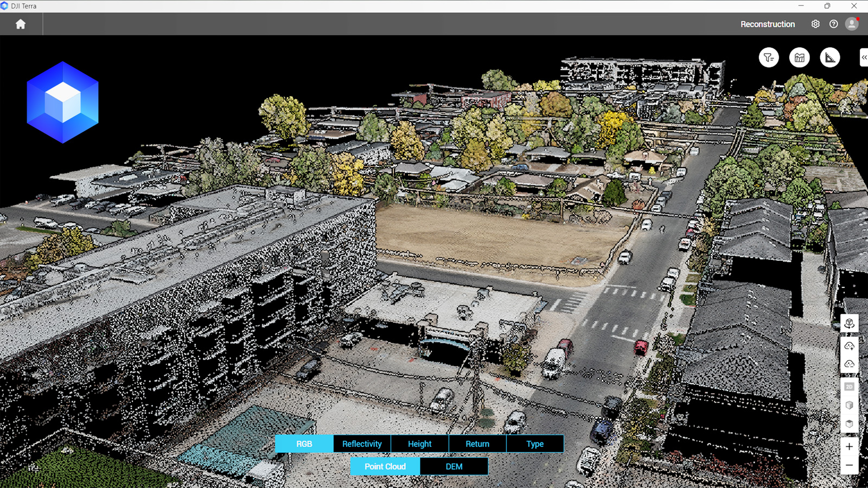Open the point cloud filter tool
868x488 pixels.
[x=769, y=57]
